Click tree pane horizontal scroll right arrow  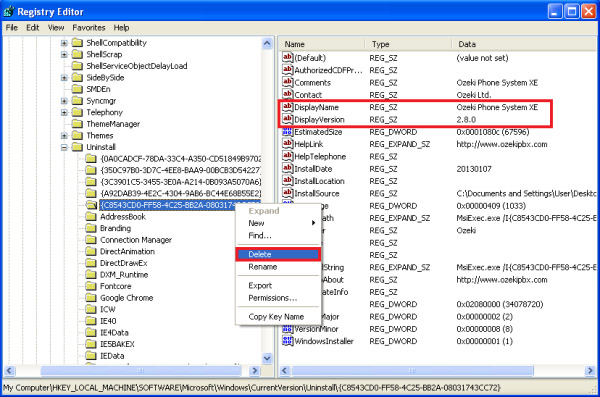pyautogui.click(x=254, y=370)
